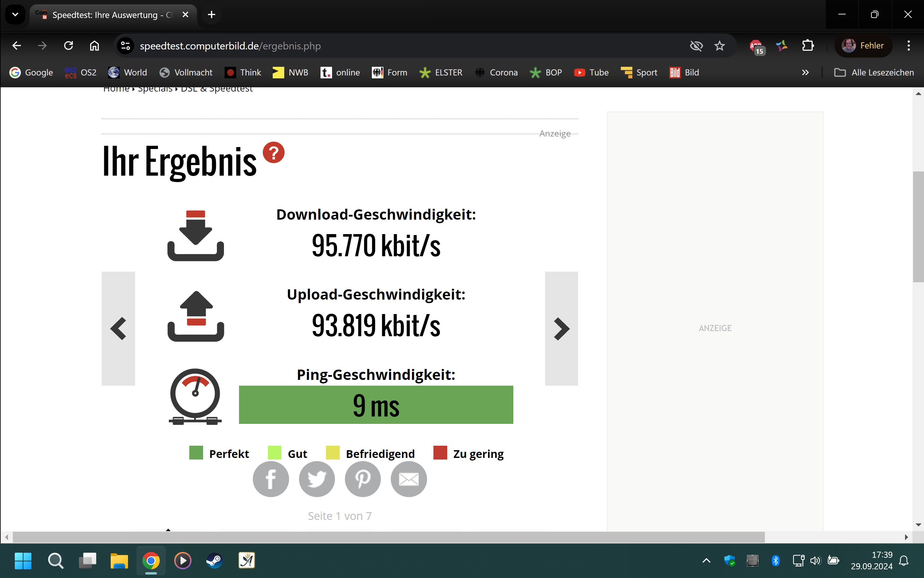Click the address bar URL
The image size is (924, 578).
coord(230,46)
